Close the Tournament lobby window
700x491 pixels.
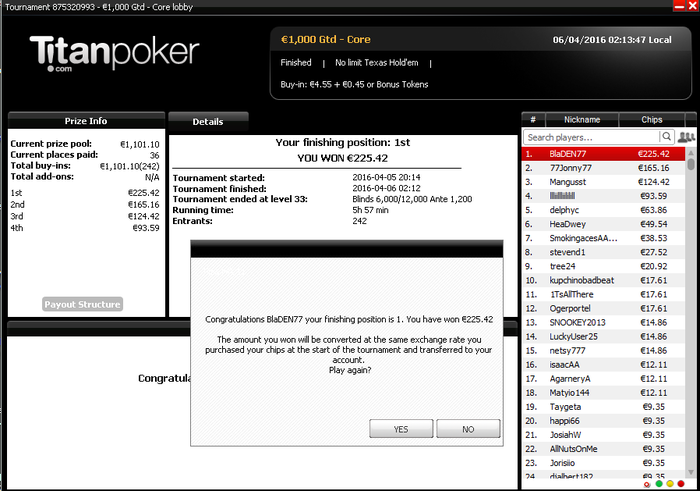[x=692, y=6]
